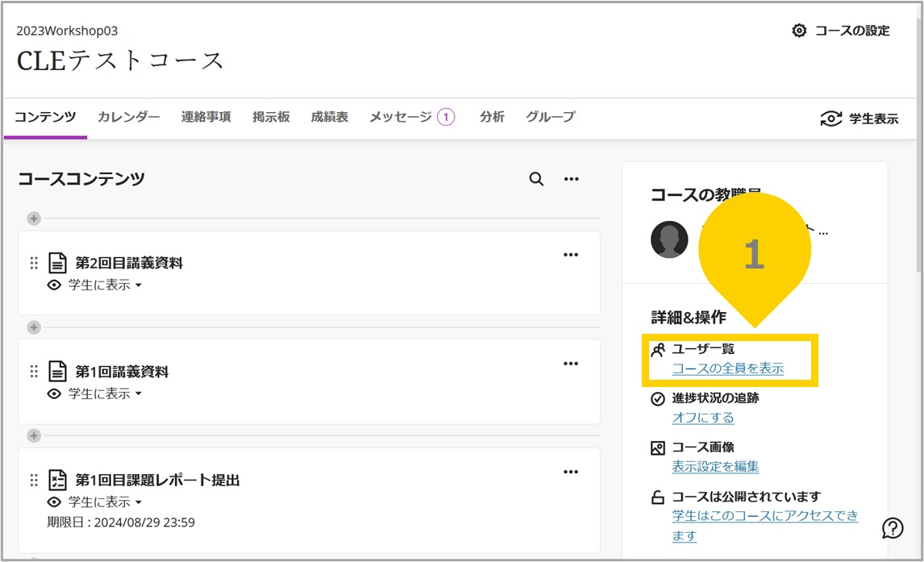Go to the 掲示板 tab
Viewport: 924px width, 562px height.
coord(271,117)
